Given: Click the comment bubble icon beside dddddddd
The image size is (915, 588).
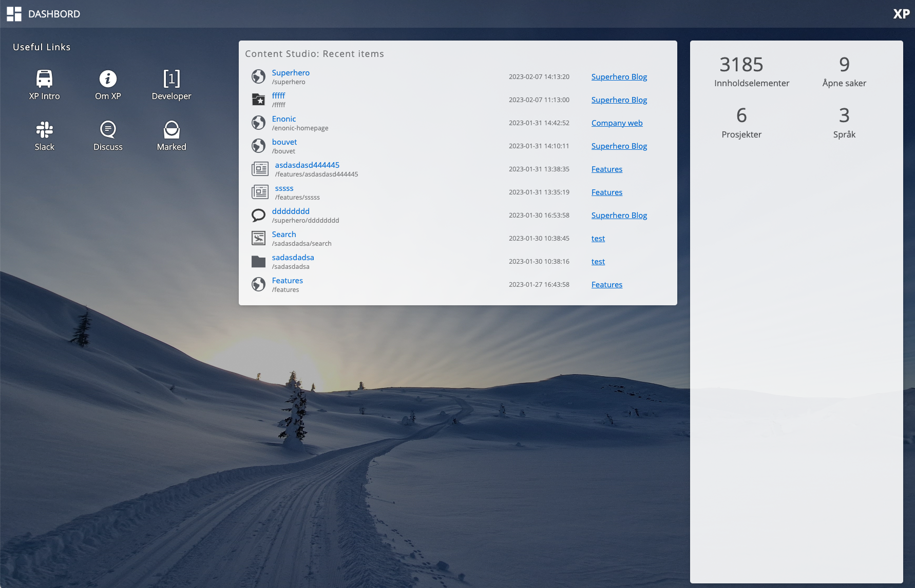Looking at the screenshot, I should click(258, 215).
